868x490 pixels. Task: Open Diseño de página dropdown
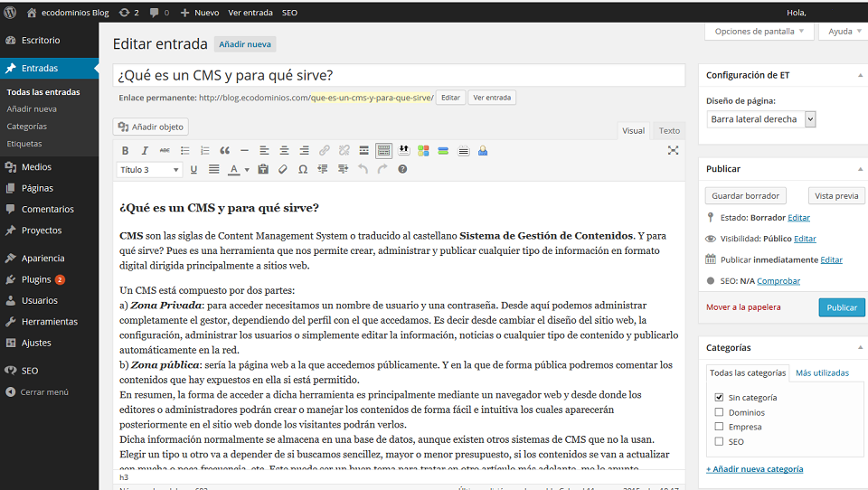(x=761, y=119)
